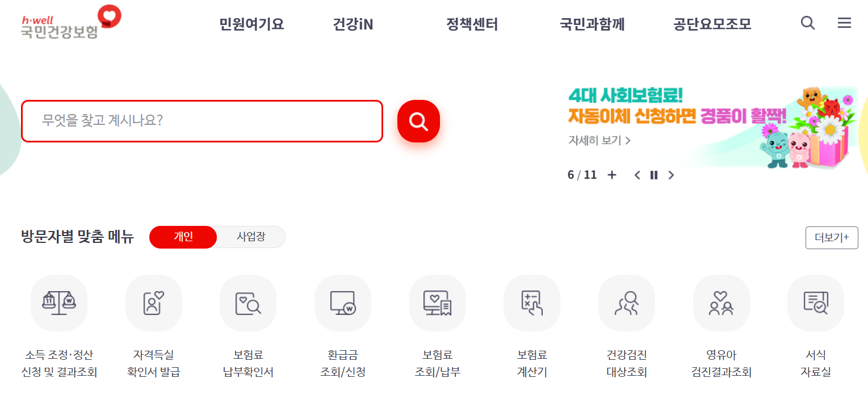Select the 영유아 검진결과조회 icon

[721, 302]
